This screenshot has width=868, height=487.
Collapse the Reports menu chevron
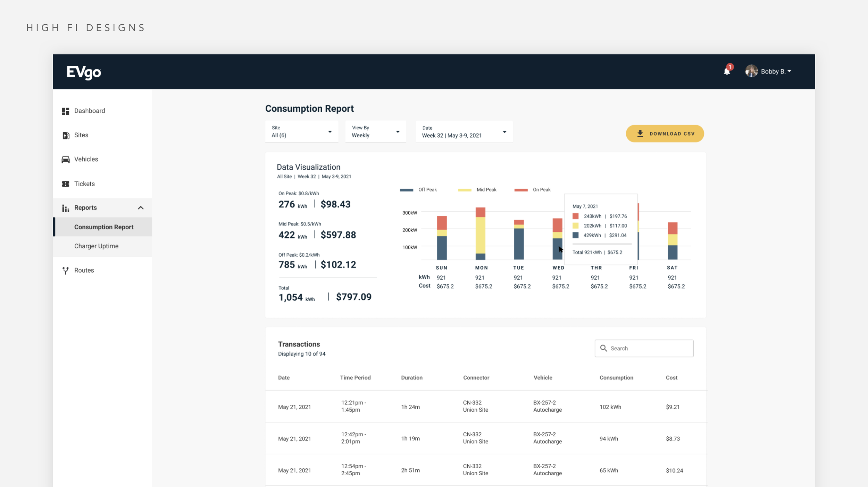[x=141, y=208]
